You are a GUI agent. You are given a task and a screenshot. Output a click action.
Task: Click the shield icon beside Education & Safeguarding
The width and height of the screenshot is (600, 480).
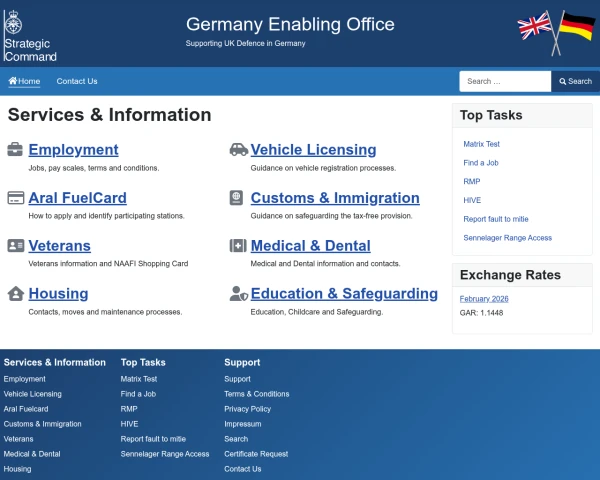(238, 294)
